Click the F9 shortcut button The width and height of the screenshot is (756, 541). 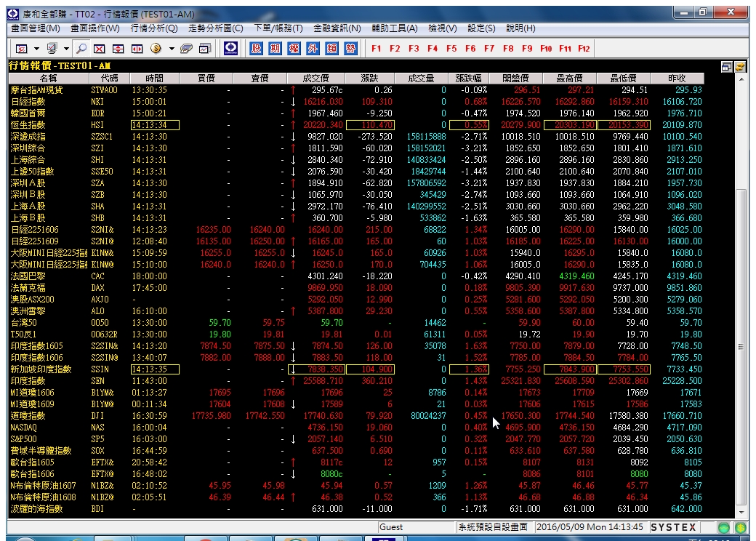(527, 49)
